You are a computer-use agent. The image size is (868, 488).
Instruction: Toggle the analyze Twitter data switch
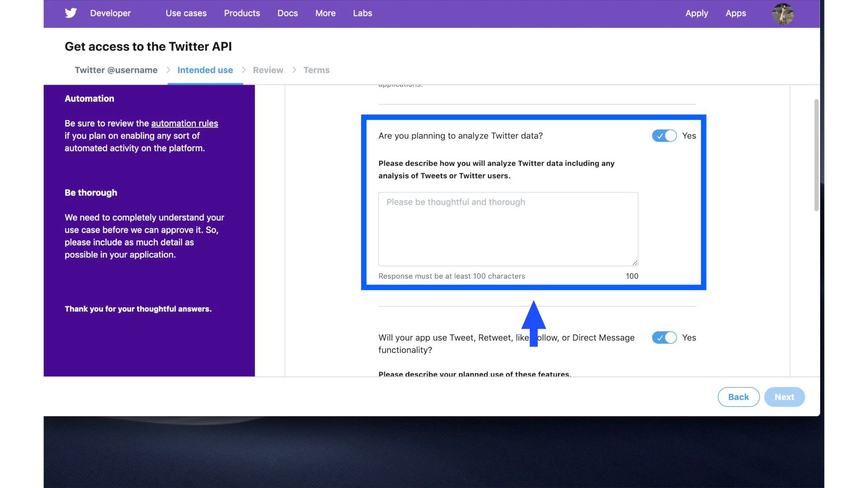[x=664, y=136]
